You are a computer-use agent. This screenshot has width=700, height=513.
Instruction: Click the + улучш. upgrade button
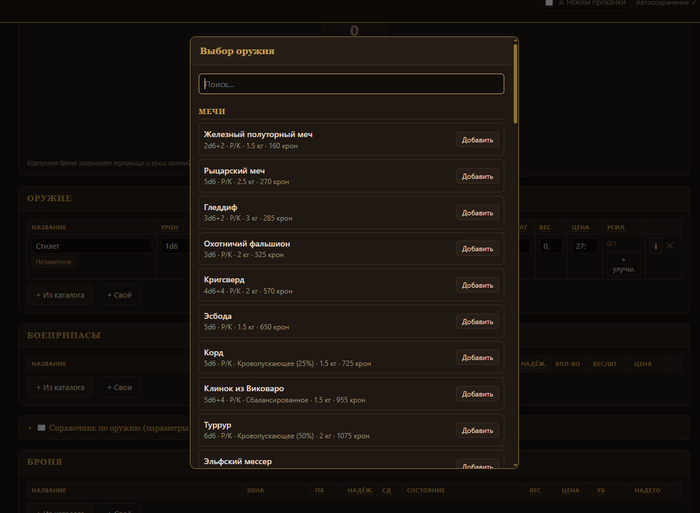pyautogui.click(x=623, y=264)
